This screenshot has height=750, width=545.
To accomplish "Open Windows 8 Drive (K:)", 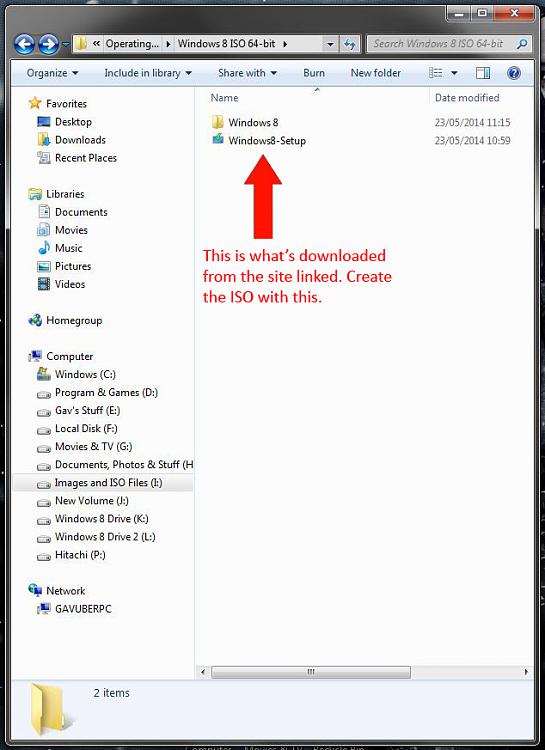I will (93, 519).
